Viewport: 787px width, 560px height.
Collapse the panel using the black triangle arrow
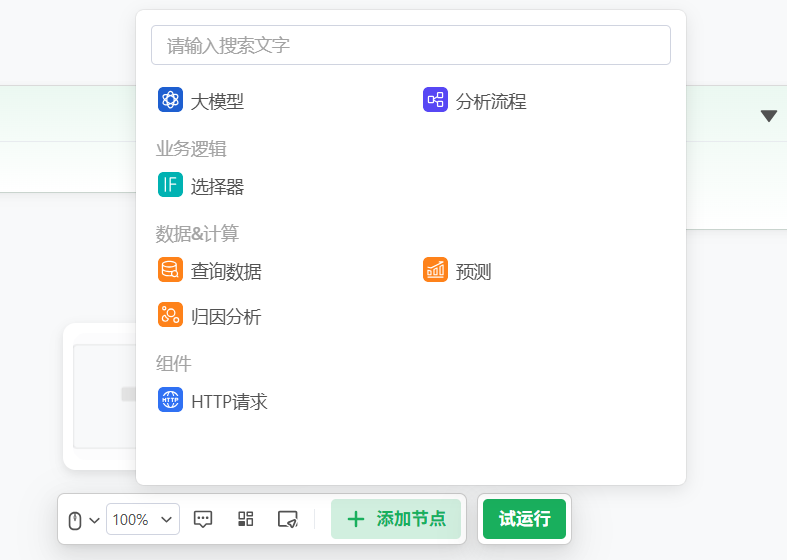(768, 116)
